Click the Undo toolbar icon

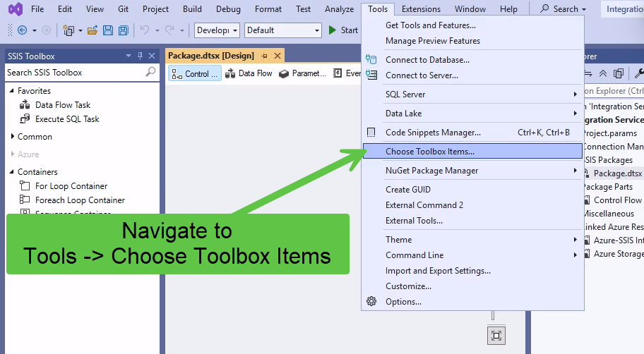coord(145,30)
